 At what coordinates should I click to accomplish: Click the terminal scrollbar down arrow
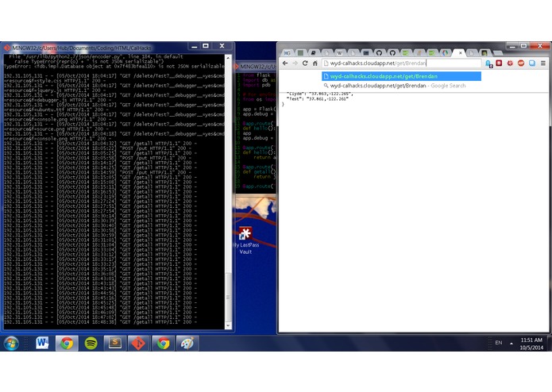[228, 325]
